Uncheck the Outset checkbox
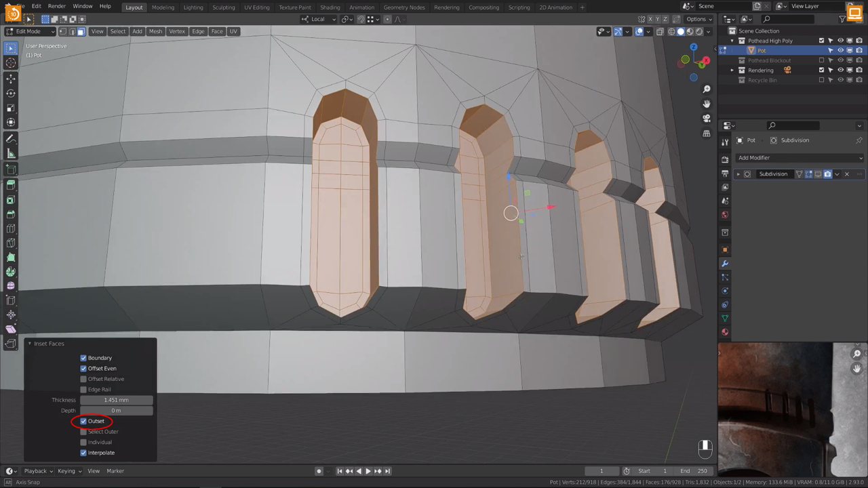This screenshot has height=488, width=868. tap(83, 421)
